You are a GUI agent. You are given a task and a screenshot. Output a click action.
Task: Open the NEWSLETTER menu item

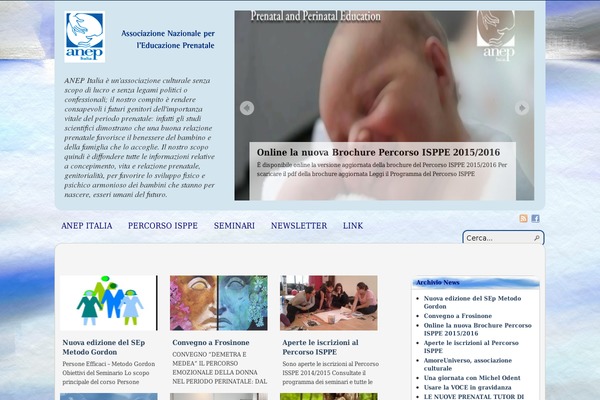pyautogui.click(x=299, y=226)
